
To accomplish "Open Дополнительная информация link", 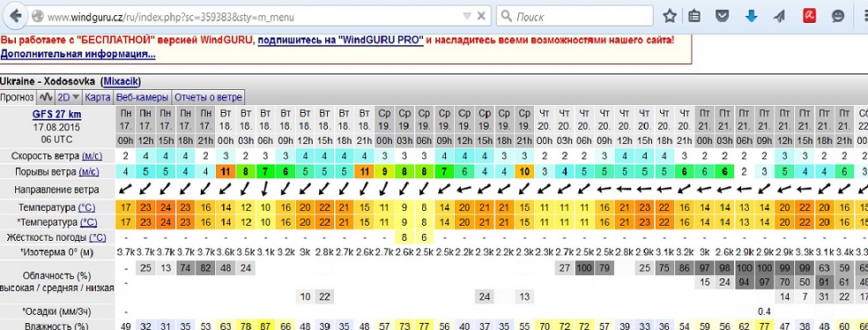I will coord(78,55).
